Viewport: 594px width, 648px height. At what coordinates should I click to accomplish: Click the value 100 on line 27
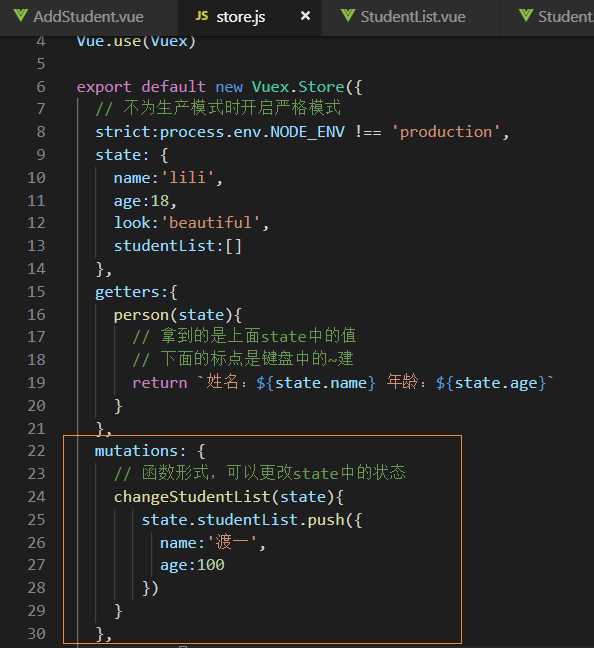(x=210, y=565)
